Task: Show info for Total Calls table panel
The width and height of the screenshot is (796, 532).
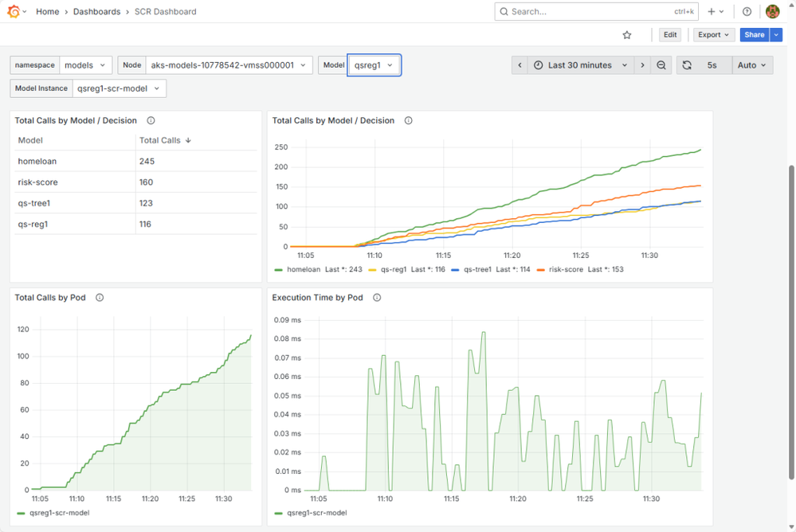Action: [x=151, y=121]
